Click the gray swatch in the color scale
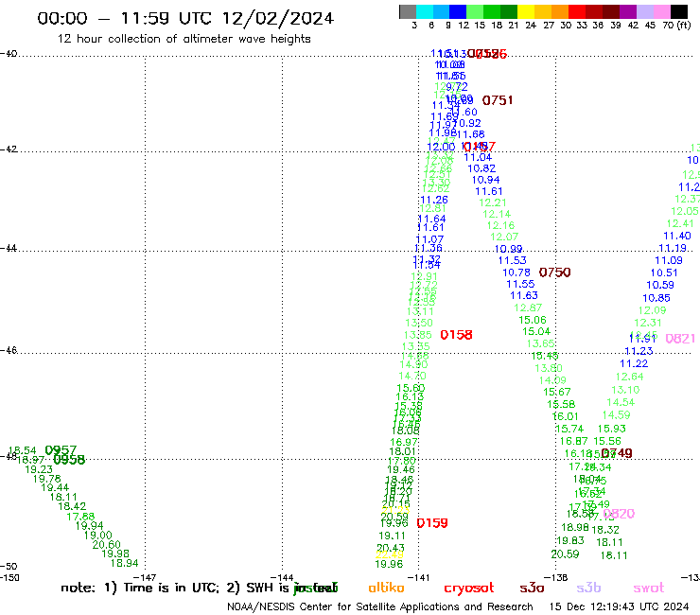This screenshot has height=615, width=700. pyautogui.click(x=408, y=11)
